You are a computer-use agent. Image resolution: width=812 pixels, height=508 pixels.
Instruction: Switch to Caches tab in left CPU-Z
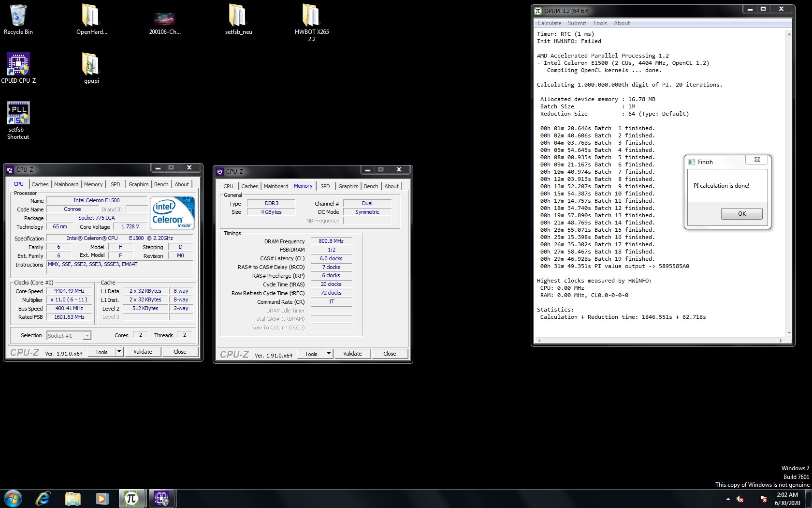[40, 184]
